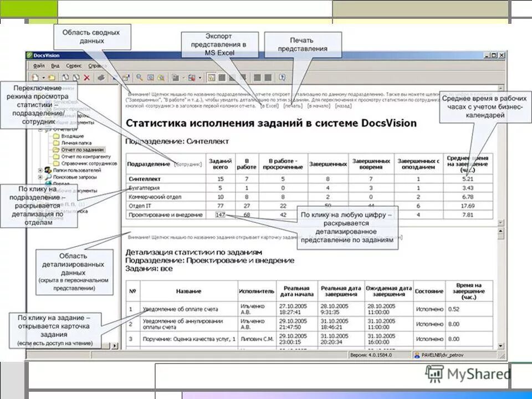This screenshot has width=532, height=399.
Task: Click the highlighted pressed view-mode toolbar icon
Action: 211,78
